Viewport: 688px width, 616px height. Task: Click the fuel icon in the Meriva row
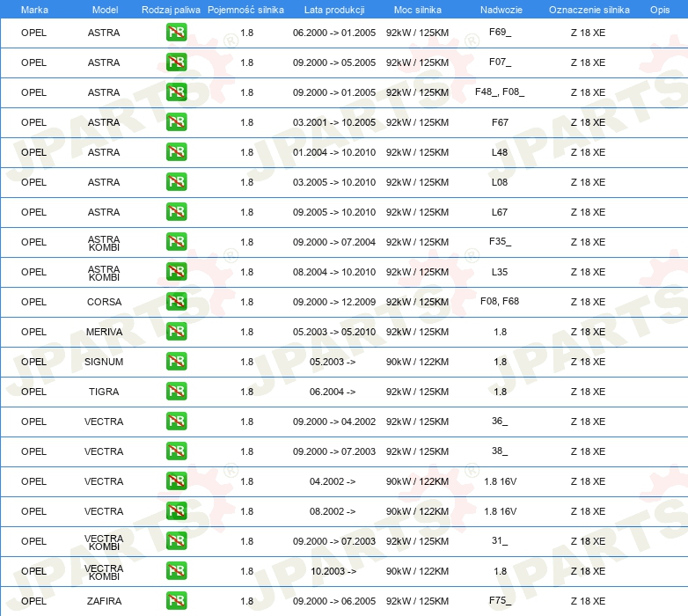(x=176, y=332)
